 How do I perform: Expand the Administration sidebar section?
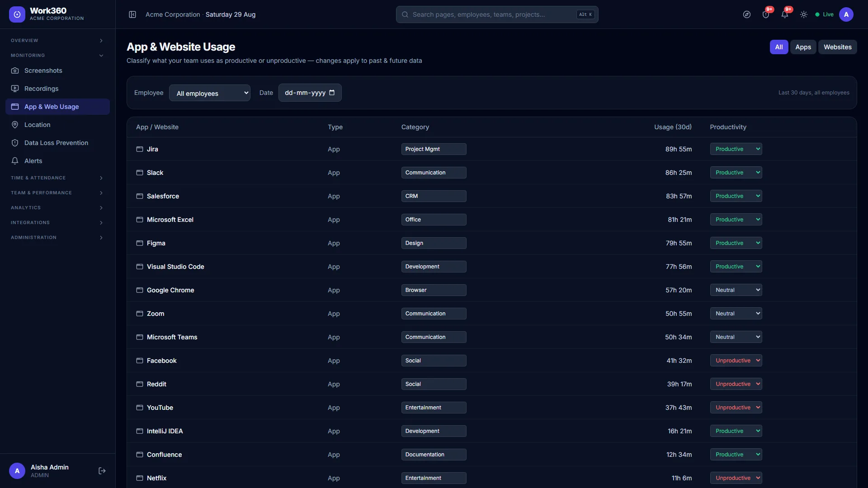pyautogui.click(x=57, y=238)
